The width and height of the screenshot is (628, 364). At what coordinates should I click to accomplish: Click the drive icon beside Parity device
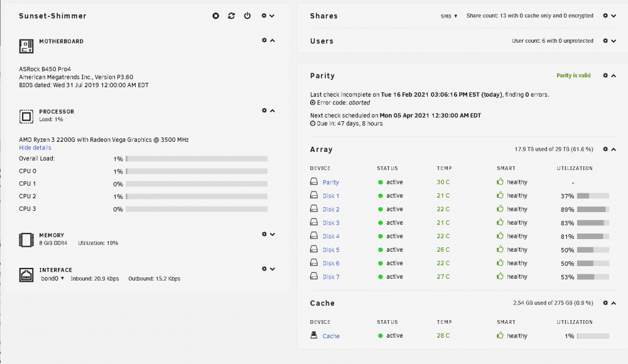[x=314, y=181]
